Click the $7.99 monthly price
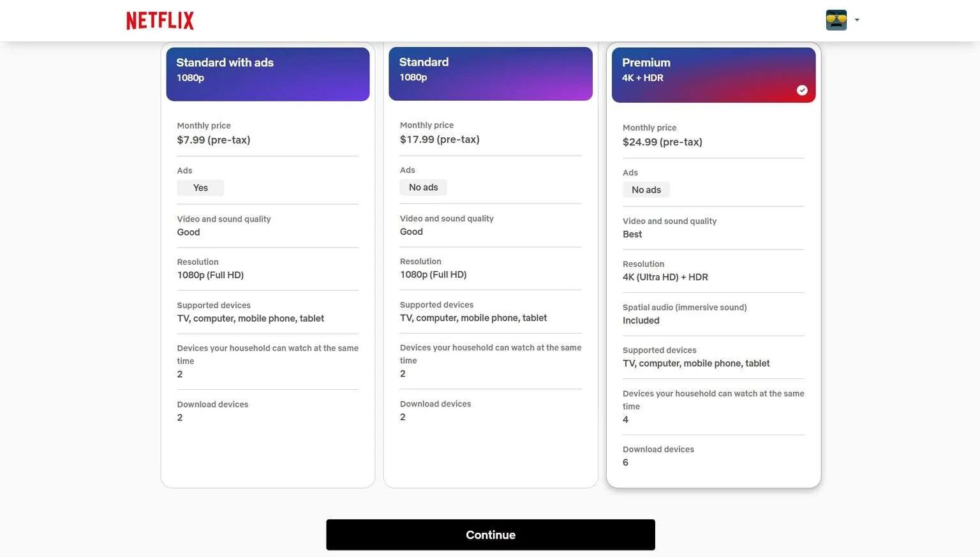This screenshot has width=980, height=557. (213, 140)
